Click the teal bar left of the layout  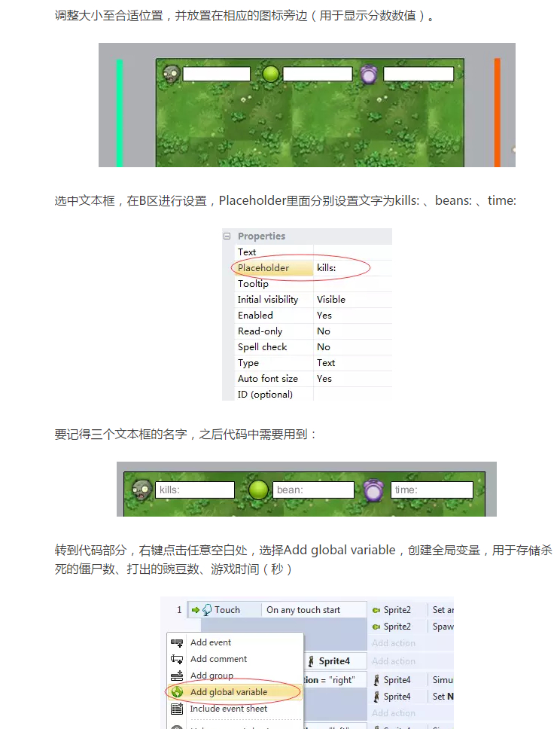120,113
